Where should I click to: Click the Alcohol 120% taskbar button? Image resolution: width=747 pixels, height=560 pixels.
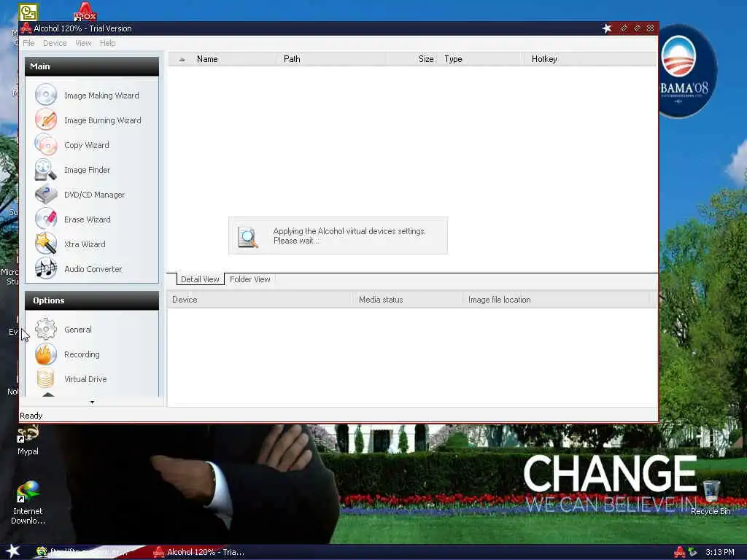pos(199,552)
